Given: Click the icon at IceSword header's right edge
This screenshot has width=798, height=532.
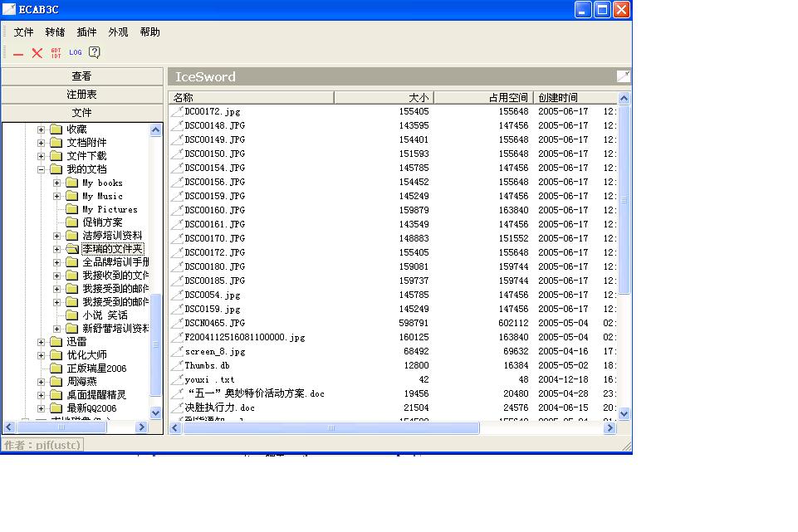Looking at the screenshot, I should (x=623, y=76).
